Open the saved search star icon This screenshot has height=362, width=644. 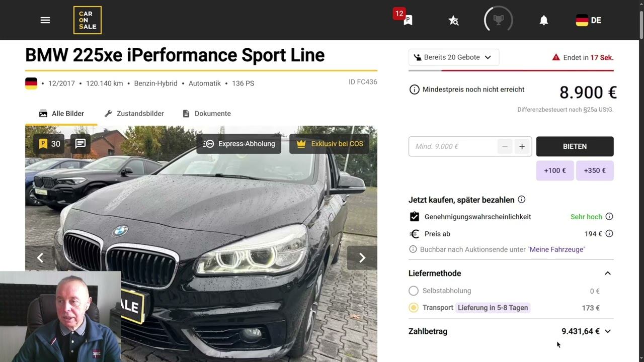453,20
